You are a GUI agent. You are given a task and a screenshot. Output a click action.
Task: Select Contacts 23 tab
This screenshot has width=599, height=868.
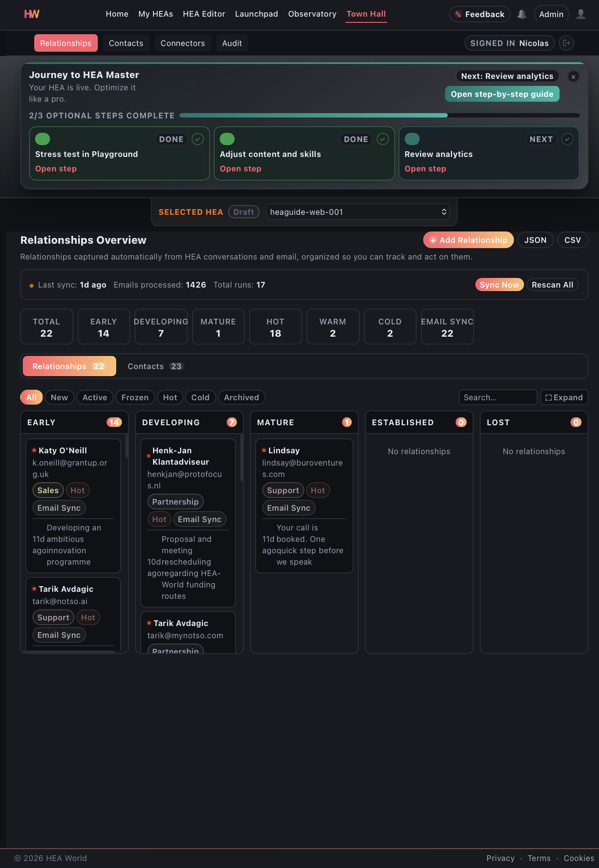(155, 366)
